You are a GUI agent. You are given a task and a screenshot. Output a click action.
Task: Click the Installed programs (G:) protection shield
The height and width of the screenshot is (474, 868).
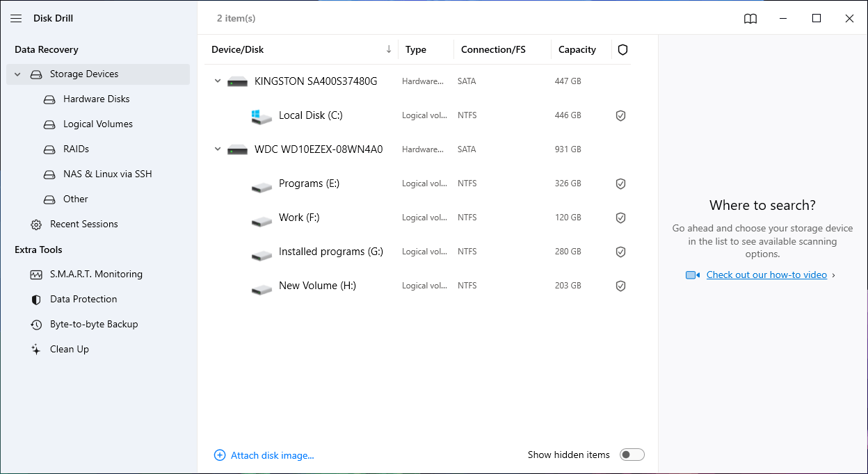pyautogui.click(x=621, y=252)
